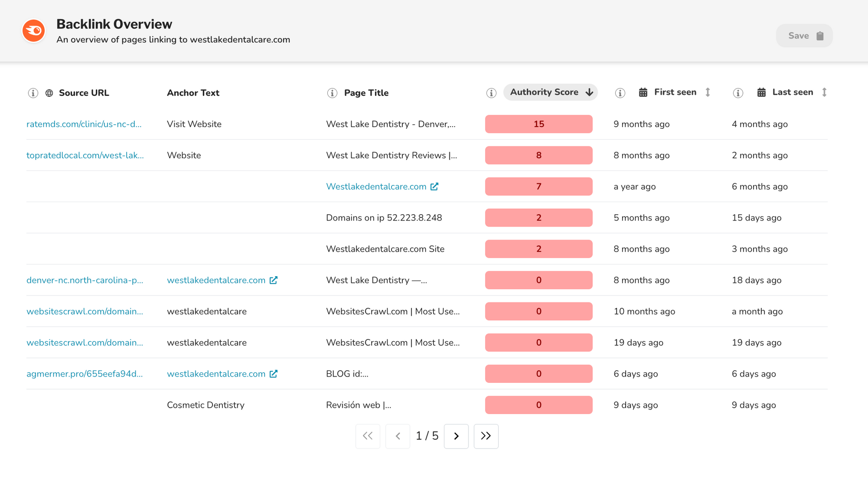The image size is (868, 490).
Task: Click 'Domains on ip 52.223.8.248' title
Action: pos(384,217)
